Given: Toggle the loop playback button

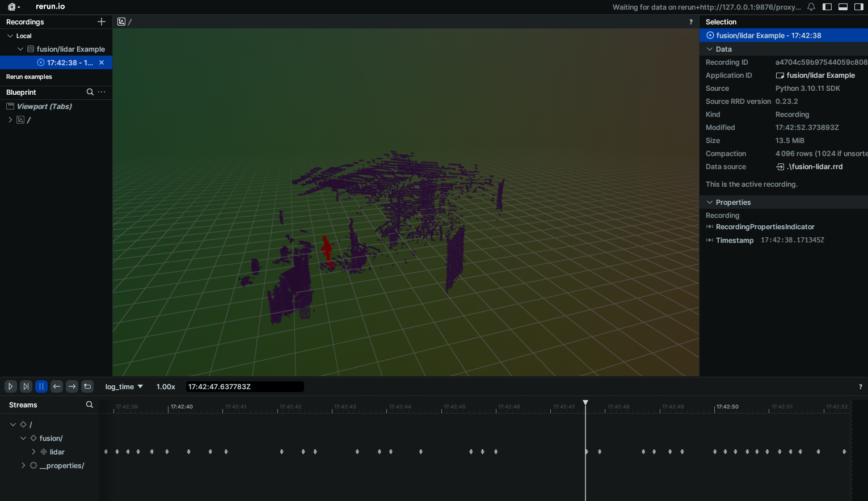Looking at the screenshot, I should (x=87, y=386).
